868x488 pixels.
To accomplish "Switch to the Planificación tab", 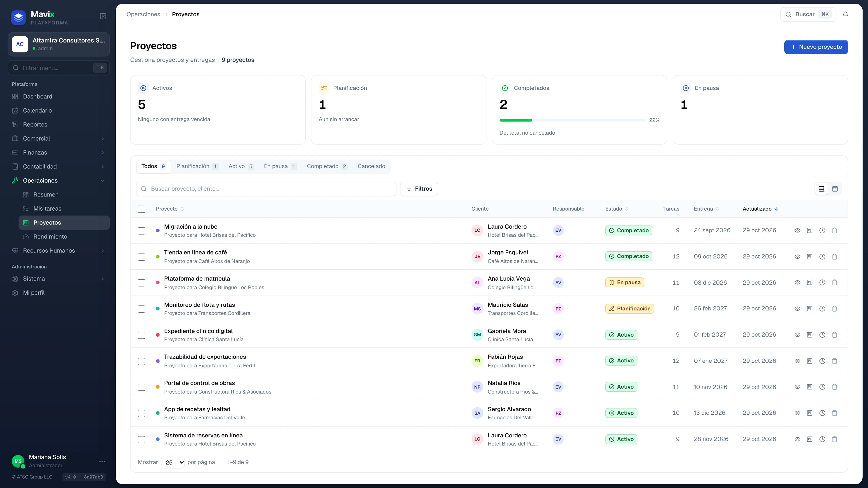I will tap(197, 166).
